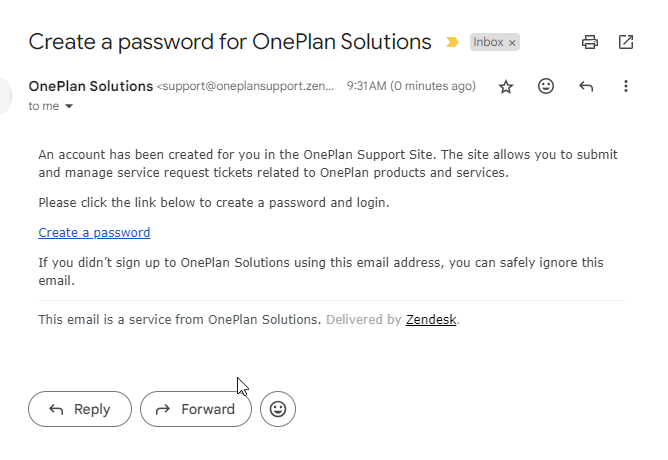Click the email subject heading text

click(230, 42)
